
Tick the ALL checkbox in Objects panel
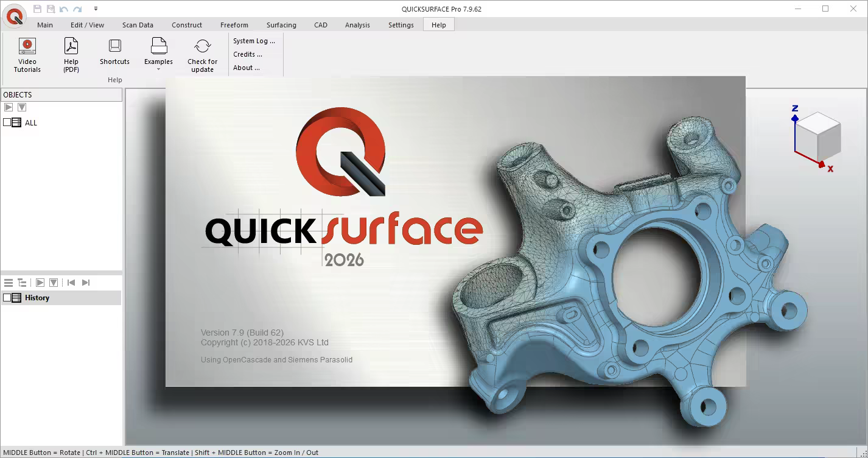pos(7,122)
